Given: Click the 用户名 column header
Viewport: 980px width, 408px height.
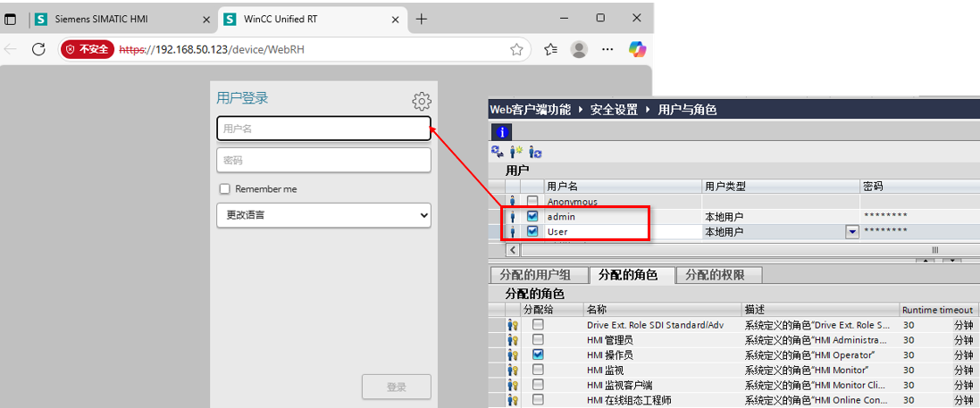Looking at the screenshot, I should [624, 187].
